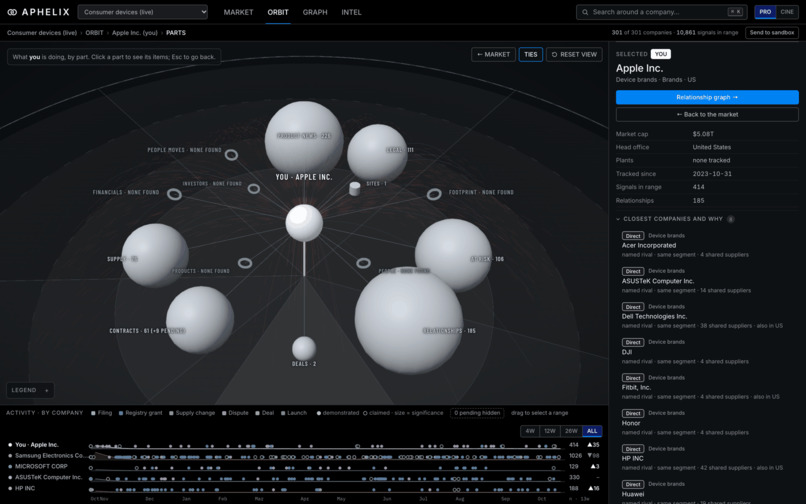Screen dimensions: 806x504
Task: Select the Sites cylinder node
Action: (355, 188)
